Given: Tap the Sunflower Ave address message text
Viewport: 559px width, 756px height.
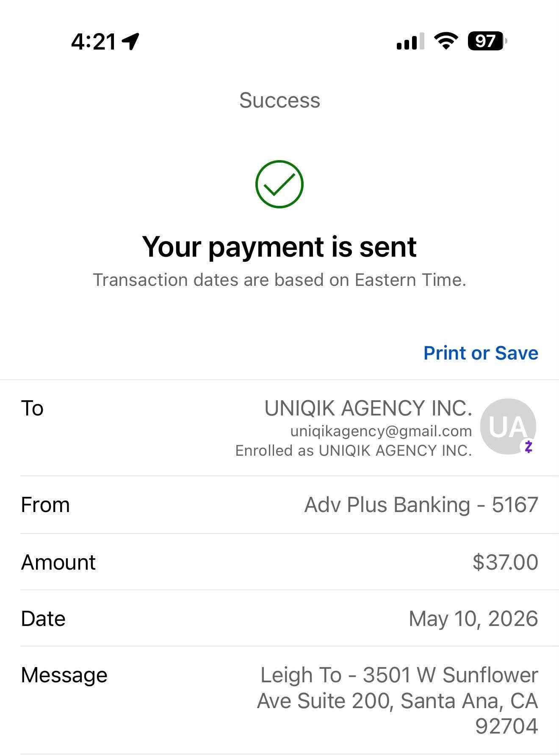Looking at the screenshot, I should tap(398, 701).
